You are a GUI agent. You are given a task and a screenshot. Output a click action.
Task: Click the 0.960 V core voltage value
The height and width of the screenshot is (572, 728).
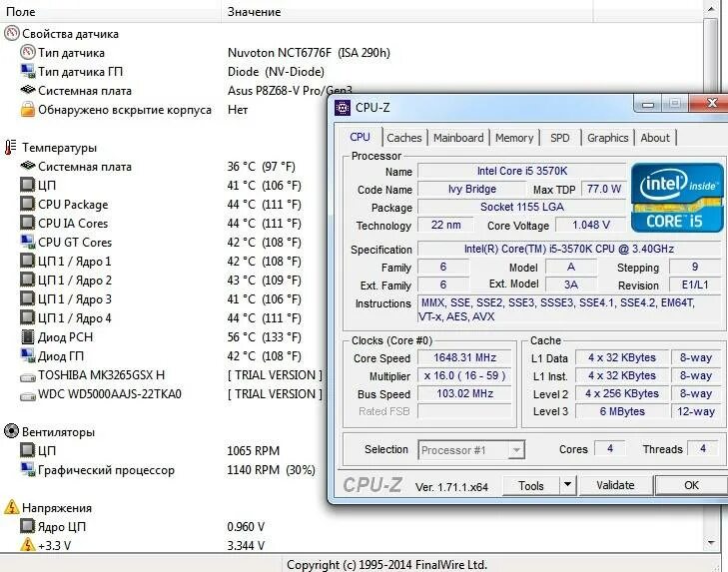pyautogui.click(x=246, y=526)
